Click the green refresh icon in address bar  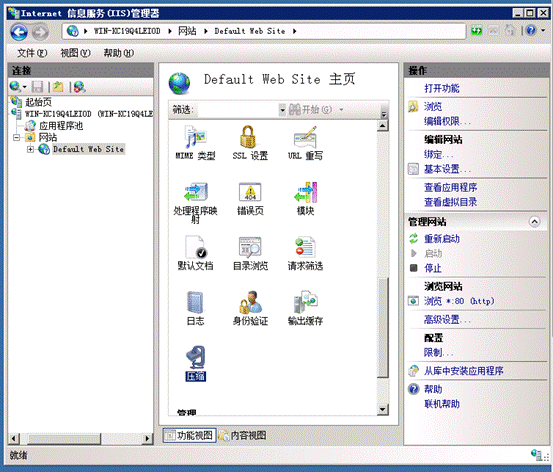click(x=477, y=31)
